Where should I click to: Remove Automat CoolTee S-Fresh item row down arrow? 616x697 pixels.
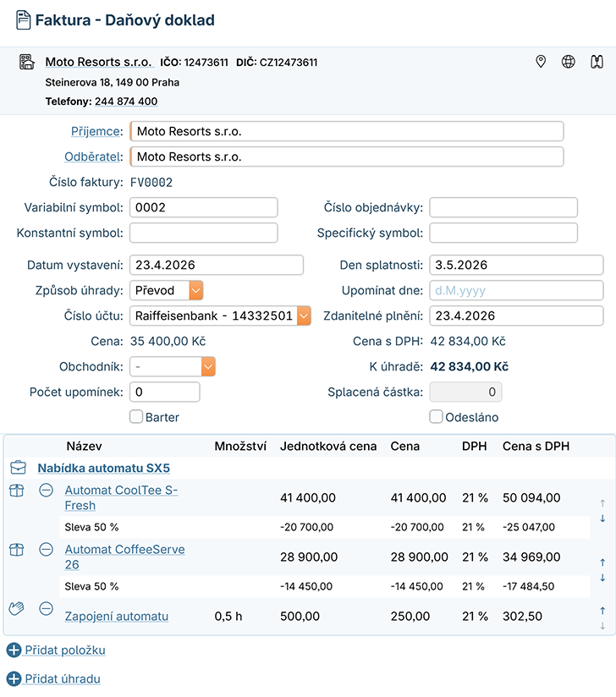[602, 519]
